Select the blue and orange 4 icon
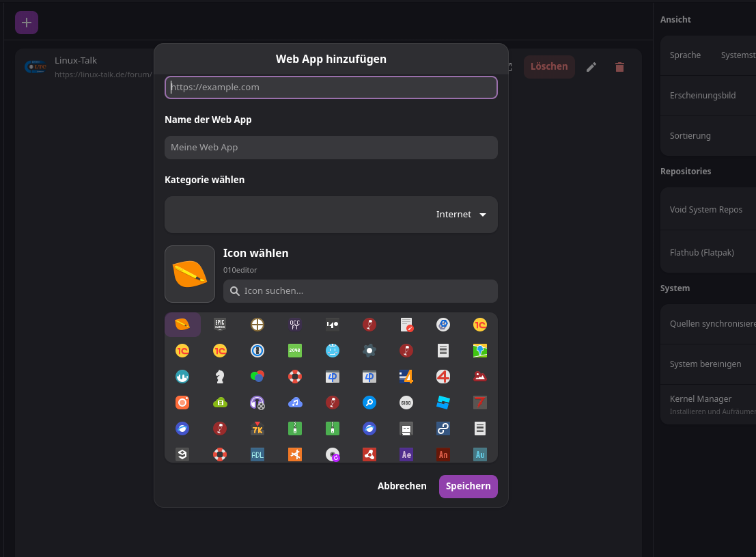The image size is (756, 557). [406, 377]
